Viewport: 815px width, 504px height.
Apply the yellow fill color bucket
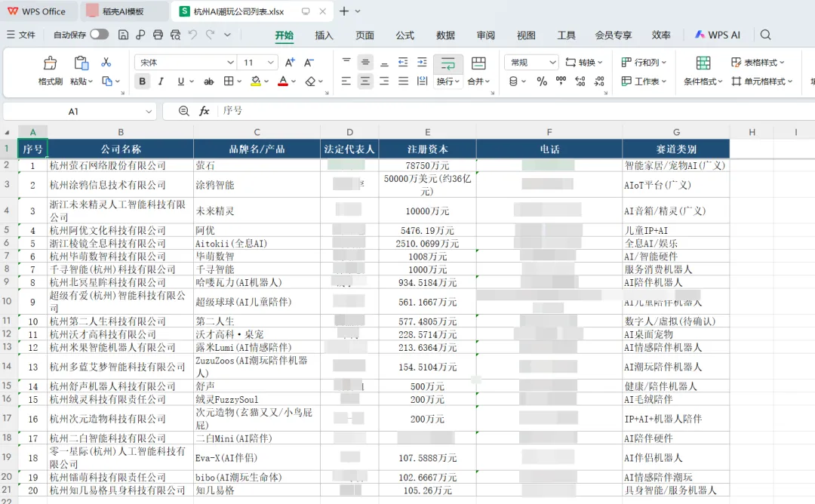pos(255,81)
